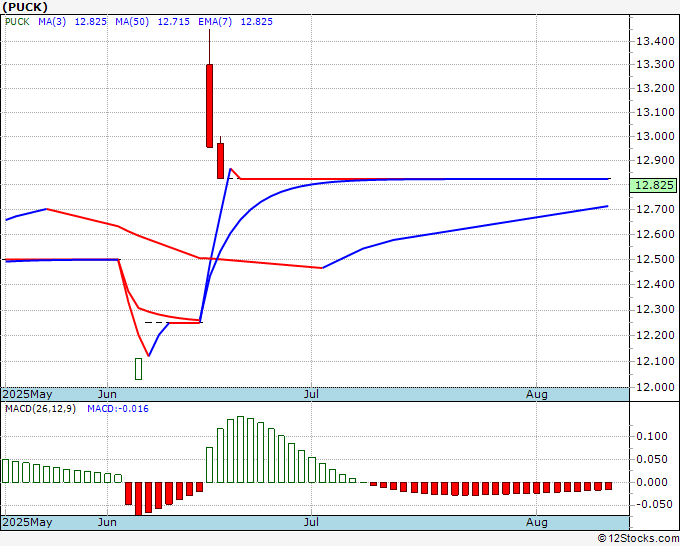Click the 0.100 MACD axis label
680x546 pixels.
click(x=652, y=436)
